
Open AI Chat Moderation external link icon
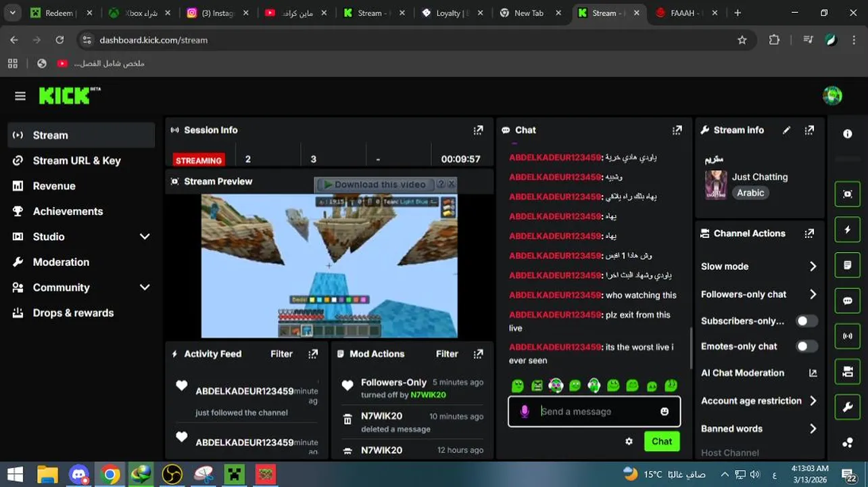(x=813, y=373)
